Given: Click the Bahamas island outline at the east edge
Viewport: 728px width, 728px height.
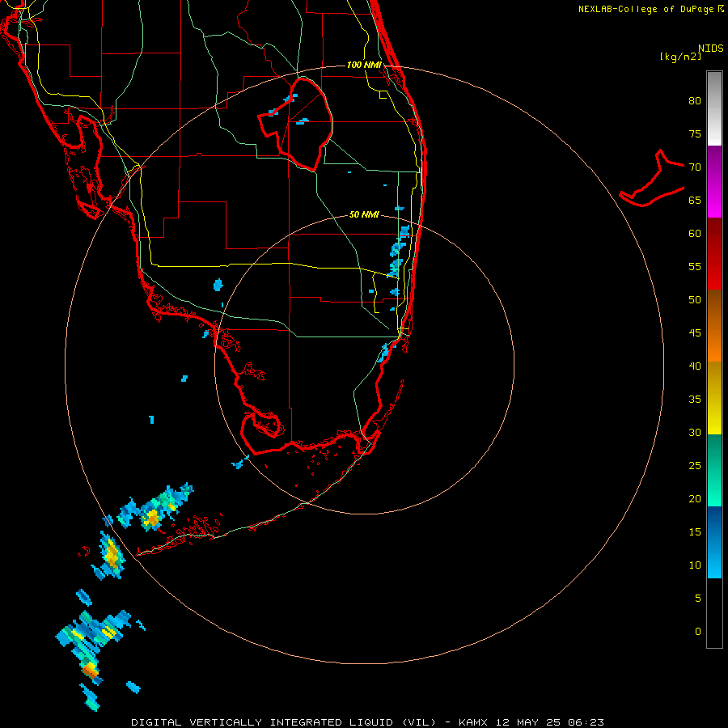Looking at the screenshot, I should [652, 179].
